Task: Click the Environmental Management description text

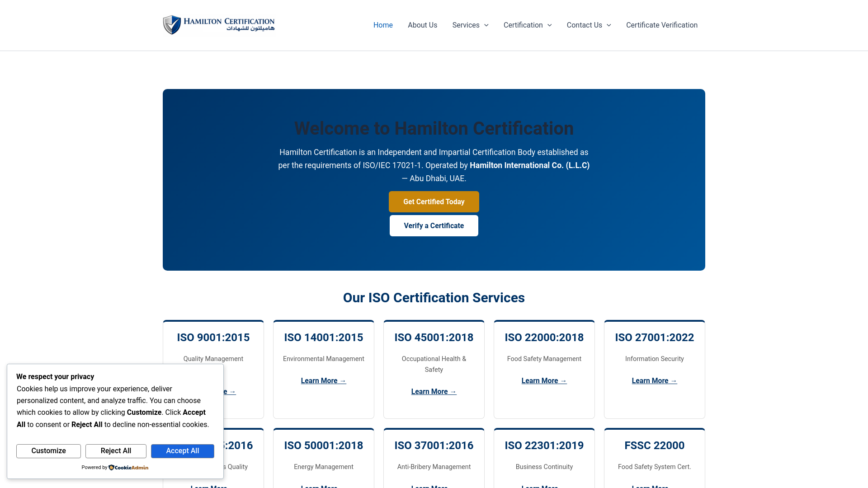Action: 324,359
